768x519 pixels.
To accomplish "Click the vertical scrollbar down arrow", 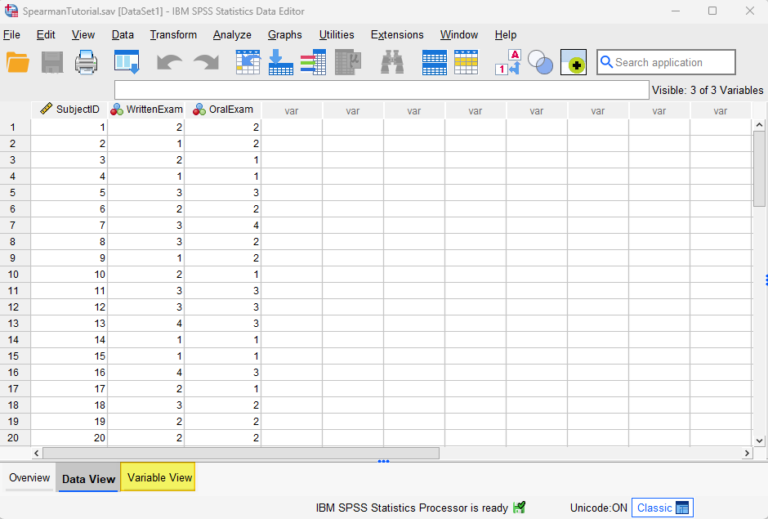I will click(x=759, y=439).
